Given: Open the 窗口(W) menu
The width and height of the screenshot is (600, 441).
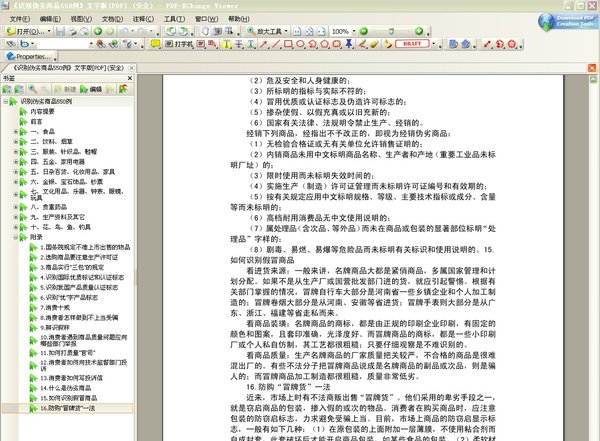Looking at the screenshot, I should pyautogui.click(x=207, y=19).
